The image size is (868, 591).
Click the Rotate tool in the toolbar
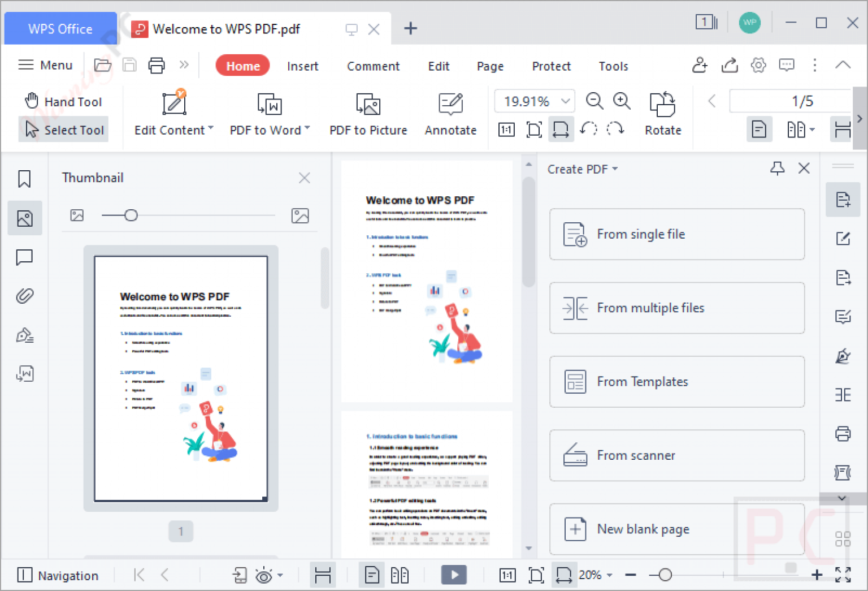pos(662,113)
